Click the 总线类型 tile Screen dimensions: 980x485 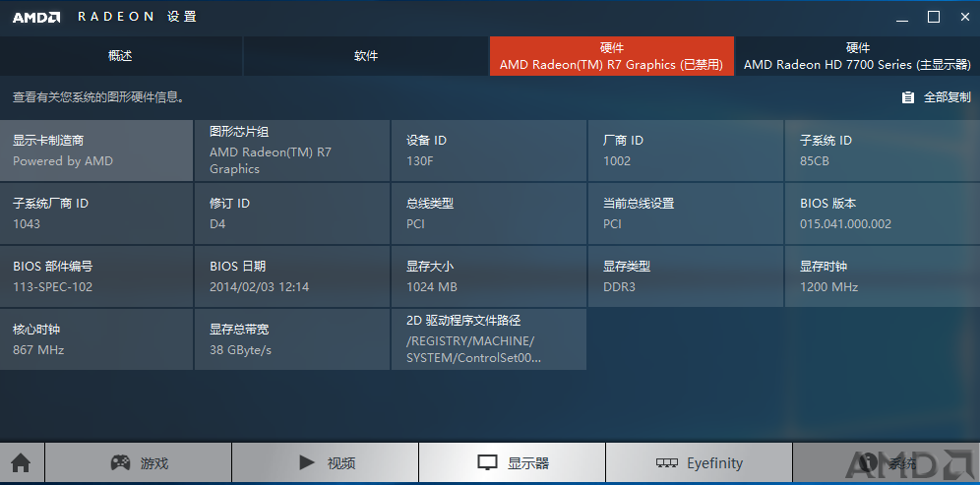pyautogui.click(x=489, y=213)
